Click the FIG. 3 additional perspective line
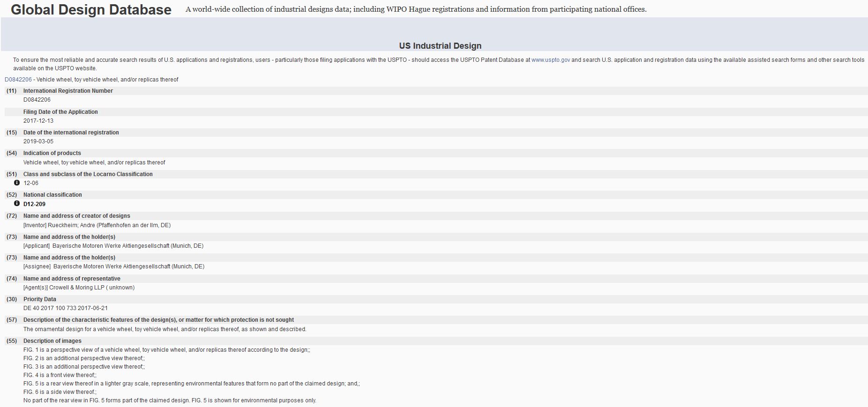The image size is (868, 407). pos(84,367)
